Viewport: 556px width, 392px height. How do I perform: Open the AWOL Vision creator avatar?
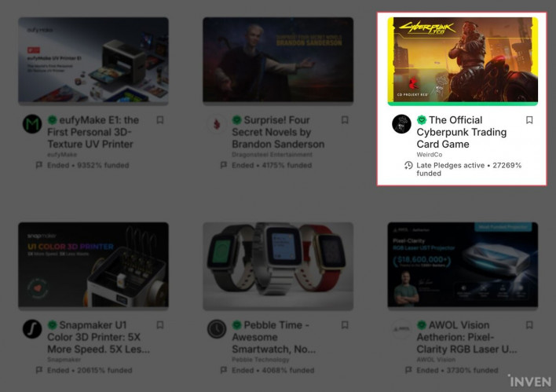point(401,329)
